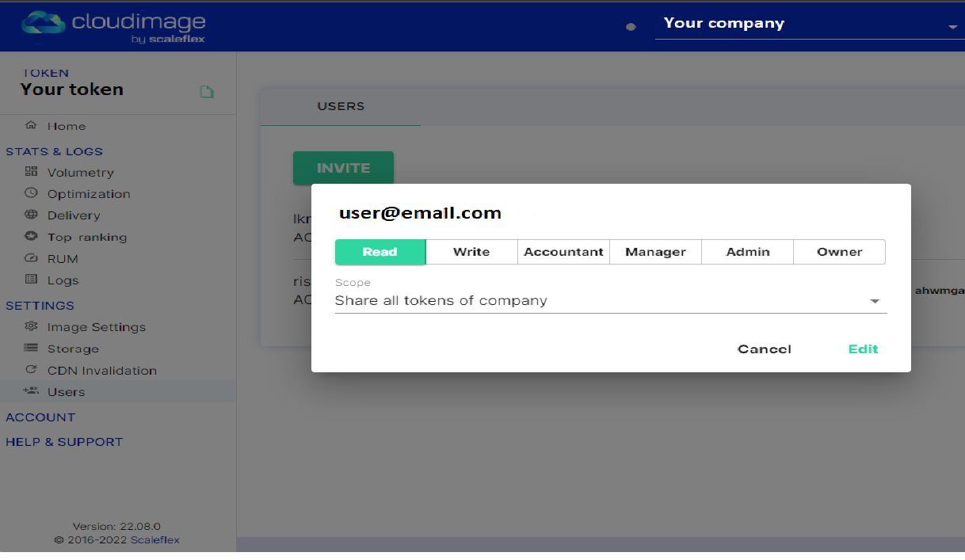Select the Delivery globe icon
Screen dimensions: 965x560
coord(31,215)
